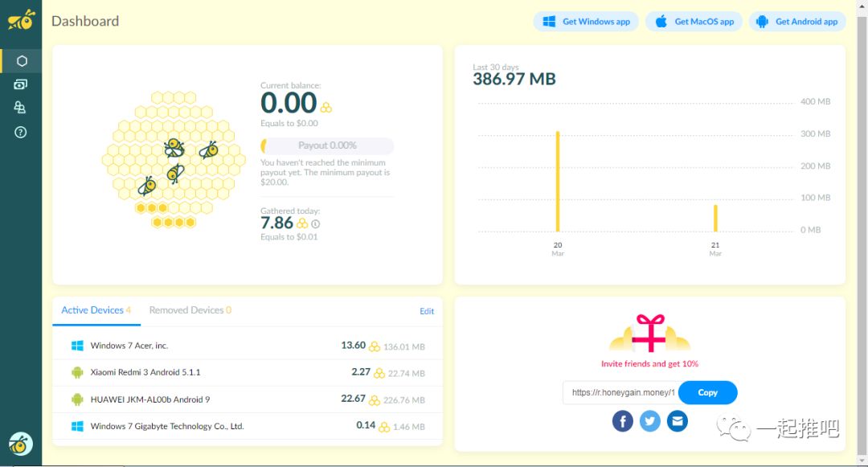
Task: Open the help question mark sidebar icon
Action: [x=20, y=133]
